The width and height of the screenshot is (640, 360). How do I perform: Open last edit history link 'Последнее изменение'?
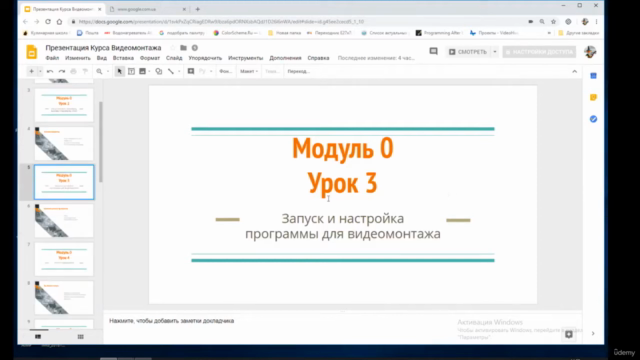tap(376, 58)
